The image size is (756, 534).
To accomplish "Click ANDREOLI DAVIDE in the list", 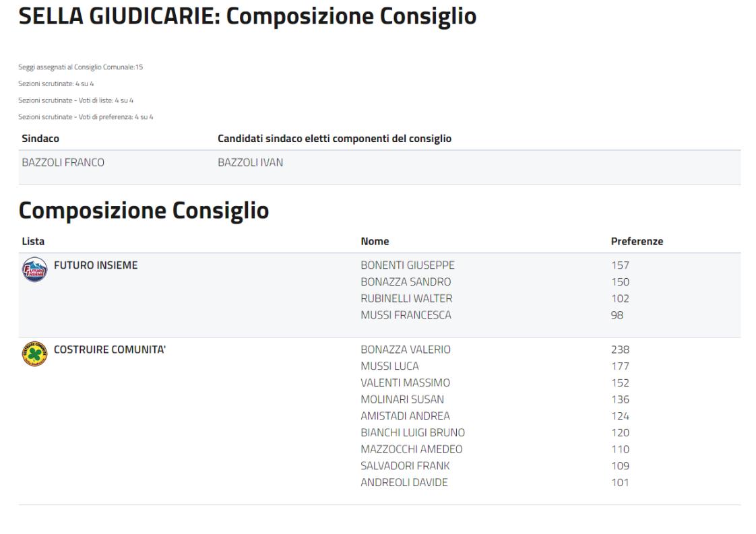I will pyautogui.click(x=404, y=482).
